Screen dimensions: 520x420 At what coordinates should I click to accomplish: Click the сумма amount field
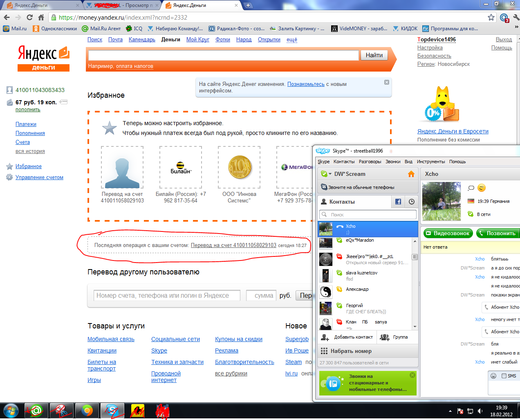[x=261, y=295]
